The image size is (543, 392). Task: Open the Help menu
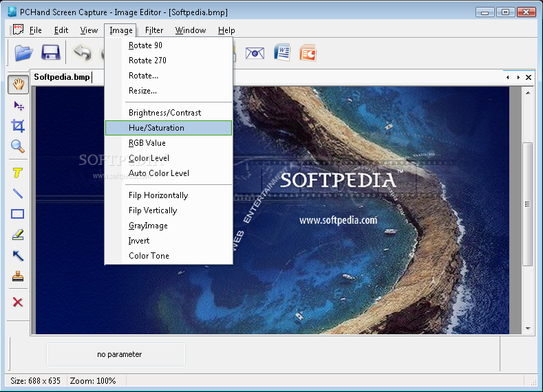(x=226, y=30)
